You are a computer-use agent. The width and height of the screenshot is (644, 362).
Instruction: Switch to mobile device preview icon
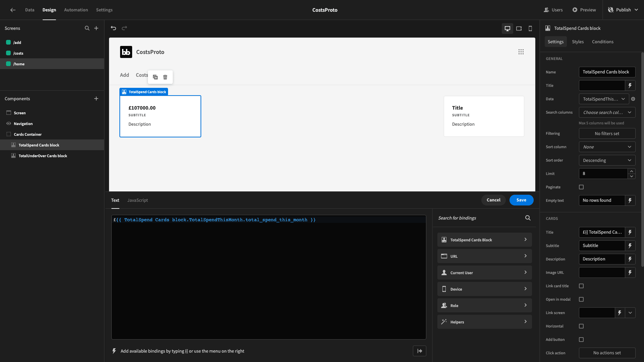tap(530, 28)
